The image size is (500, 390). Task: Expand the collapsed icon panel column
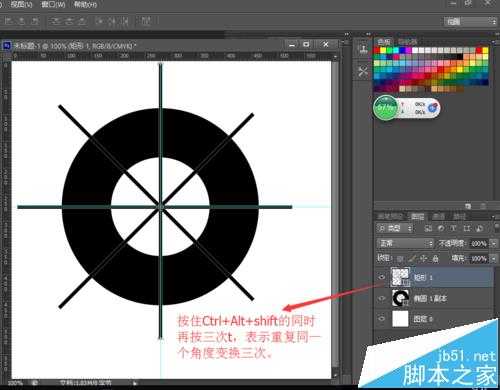point(368,34)
